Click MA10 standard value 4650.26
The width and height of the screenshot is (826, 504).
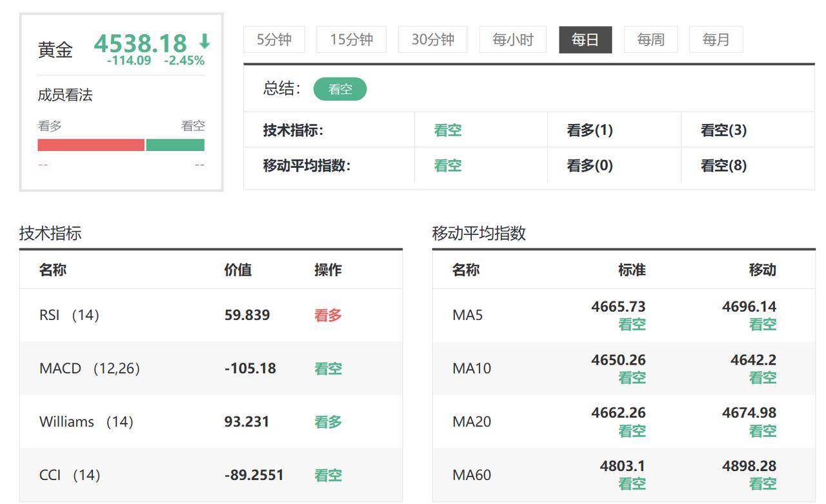[x=618, y=360]
